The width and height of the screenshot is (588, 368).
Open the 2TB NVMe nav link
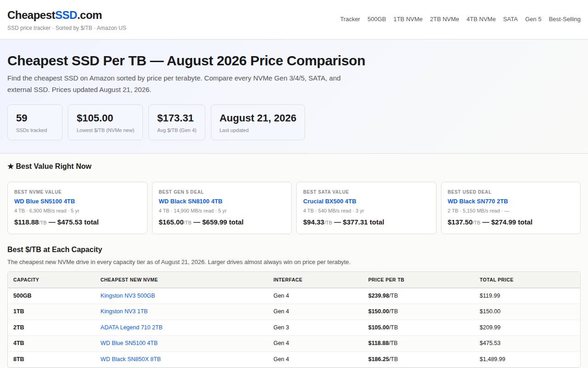pos(444,19)
